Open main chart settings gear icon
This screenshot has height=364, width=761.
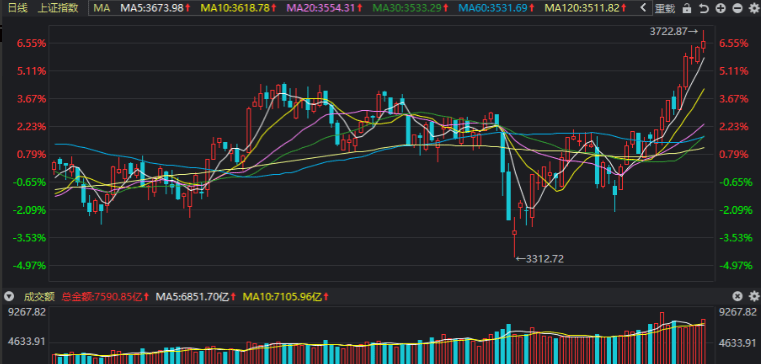tap(753, 8)
